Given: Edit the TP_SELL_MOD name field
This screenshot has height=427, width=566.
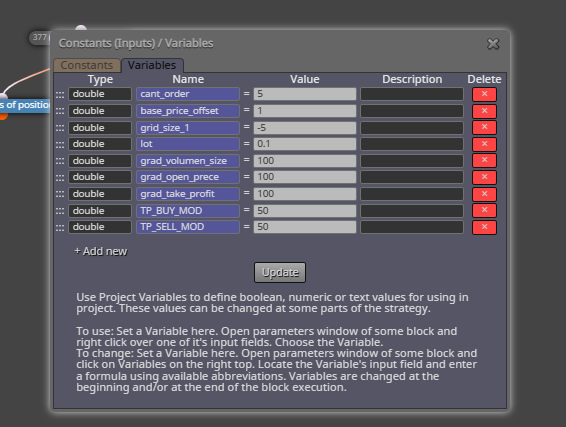Looking at the screenshot, I should pyautogui.click(x=188, y=227).
